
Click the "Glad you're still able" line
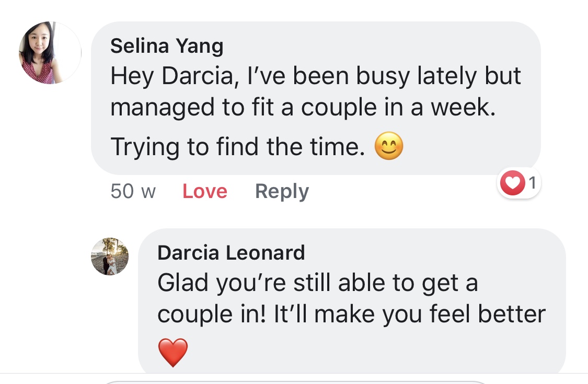[317, 283]
